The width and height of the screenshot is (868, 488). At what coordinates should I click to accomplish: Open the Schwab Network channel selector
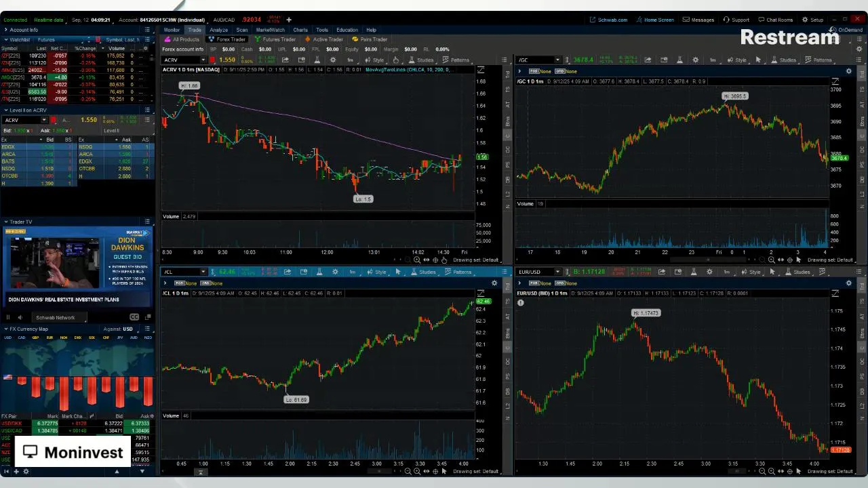(58, 317)
